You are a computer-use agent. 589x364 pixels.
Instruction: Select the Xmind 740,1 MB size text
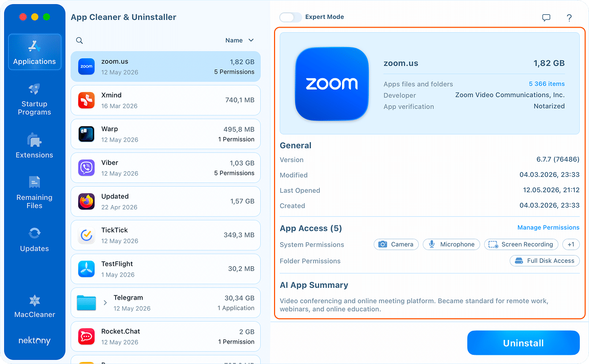(240, 100)
